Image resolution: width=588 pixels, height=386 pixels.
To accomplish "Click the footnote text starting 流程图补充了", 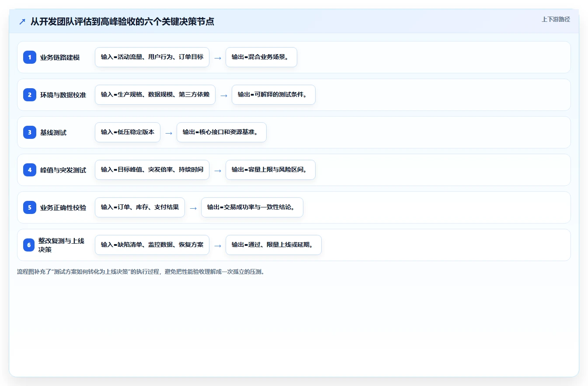I will pyautogui.click(x=141, y=272).
